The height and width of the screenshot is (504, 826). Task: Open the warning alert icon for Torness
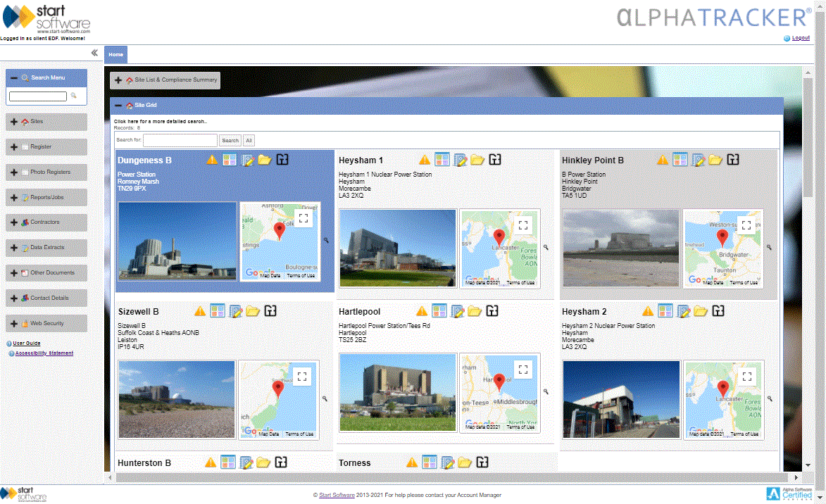point(413,462)
